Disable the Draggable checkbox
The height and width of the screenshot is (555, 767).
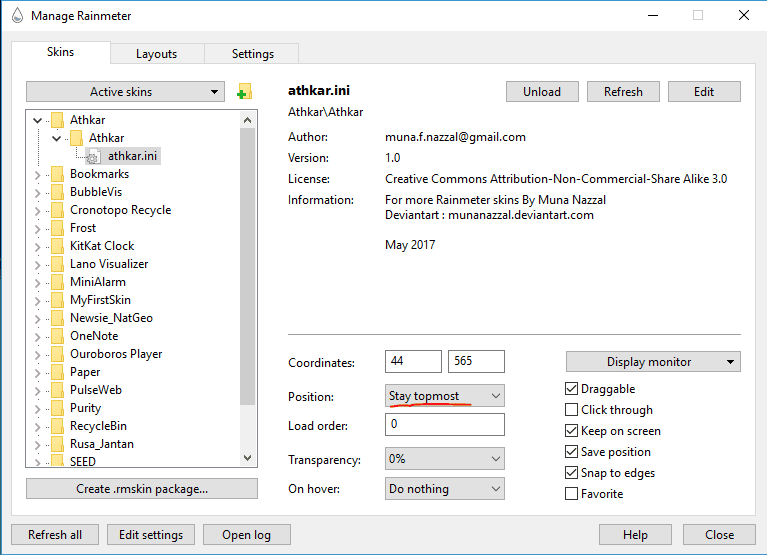coord(572,389)
